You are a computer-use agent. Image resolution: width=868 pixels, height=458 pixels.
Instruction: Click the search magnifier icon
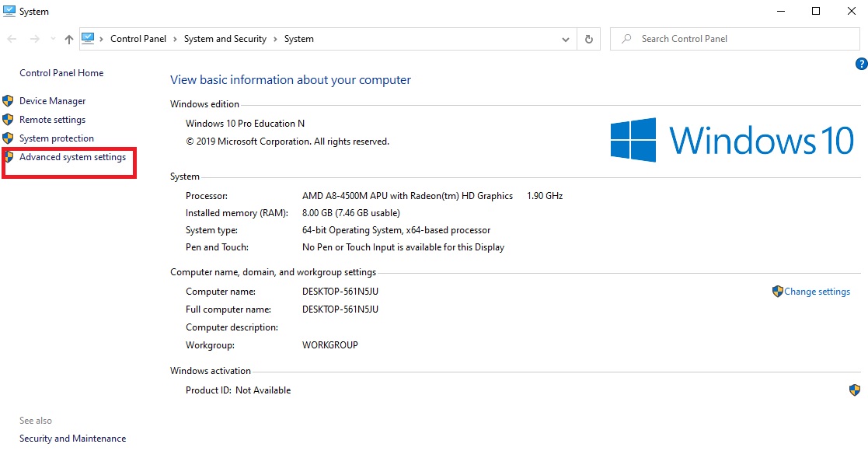(x=626, y=39)
